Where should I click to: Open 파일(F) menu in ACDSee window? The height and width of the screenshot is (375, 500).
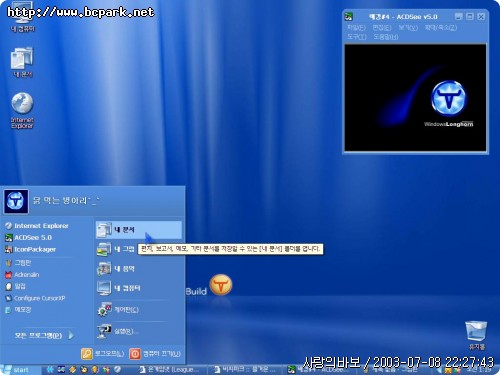click(356, 28)
